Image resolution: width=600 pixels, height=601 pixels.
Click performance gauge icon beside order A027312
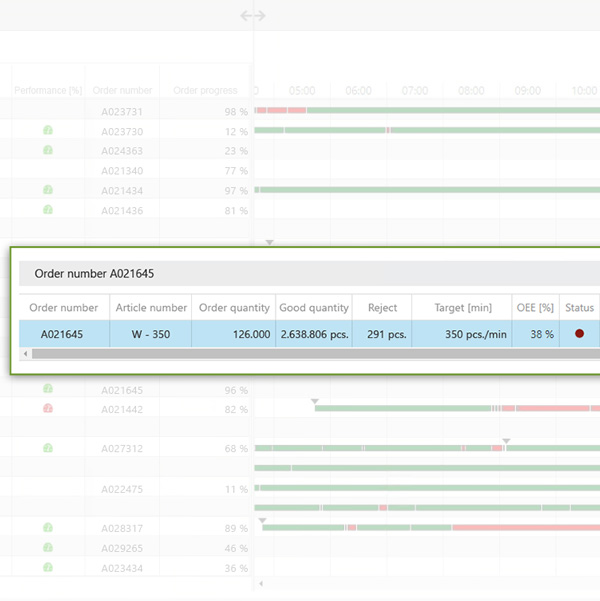tap(48, 448)
